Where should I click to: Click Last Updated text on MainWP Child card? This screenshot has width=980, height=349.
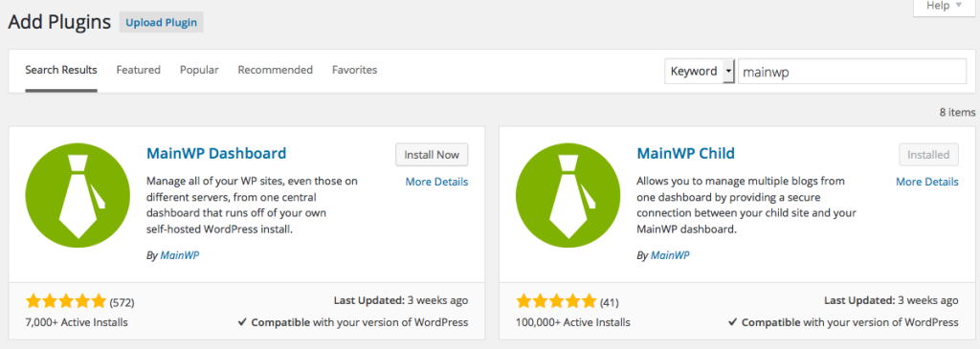(891, 300)
